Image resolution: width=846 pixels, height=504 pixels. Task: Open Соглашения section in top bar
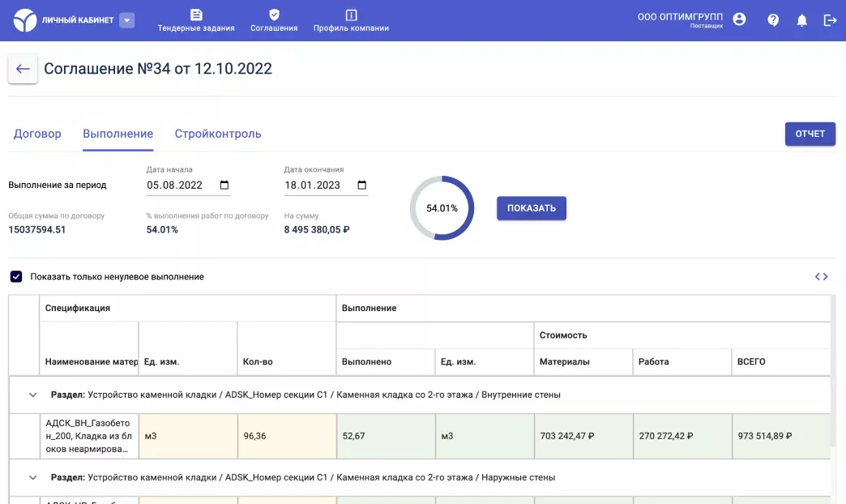click(x=274, y=20)
